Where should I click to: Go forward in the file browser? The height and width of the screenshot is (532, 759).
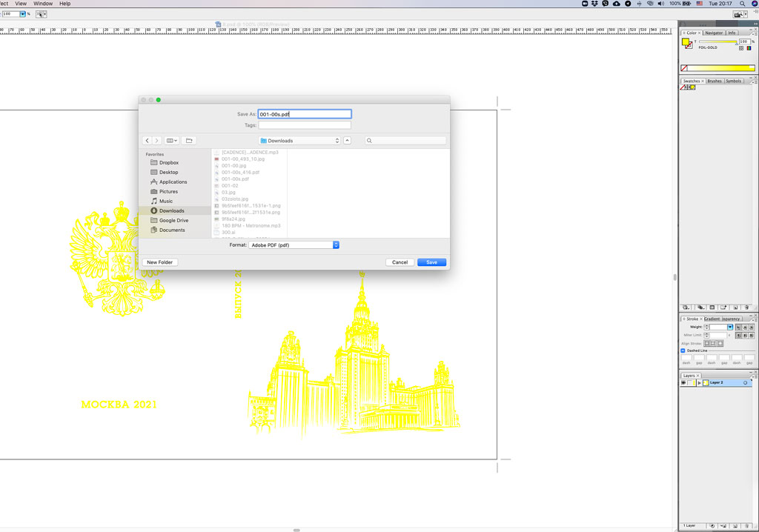click(x=156, y=141)
